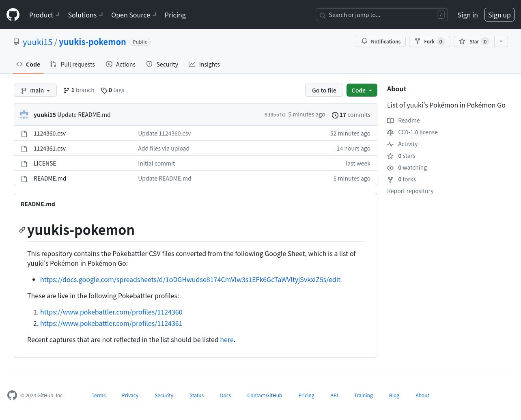
Task: Open Pokebattler profile 1124361 link
Action: (111, 323)
